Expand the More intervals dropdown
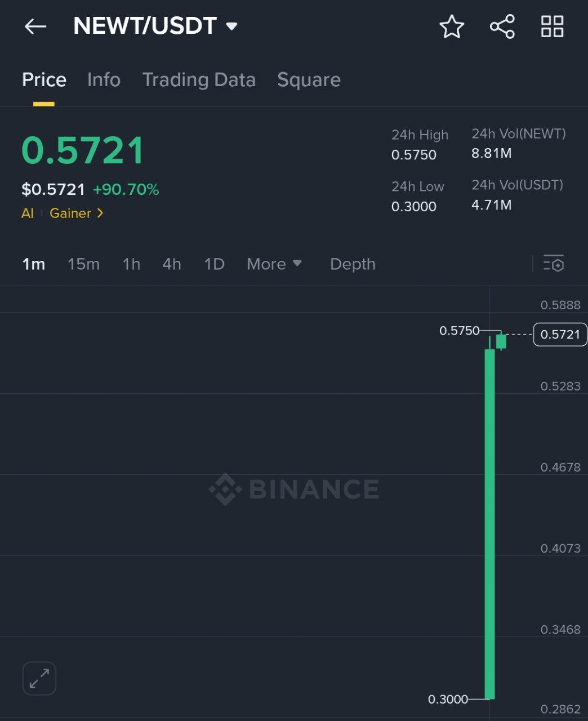Screen dimensions: 588x721 274,264
